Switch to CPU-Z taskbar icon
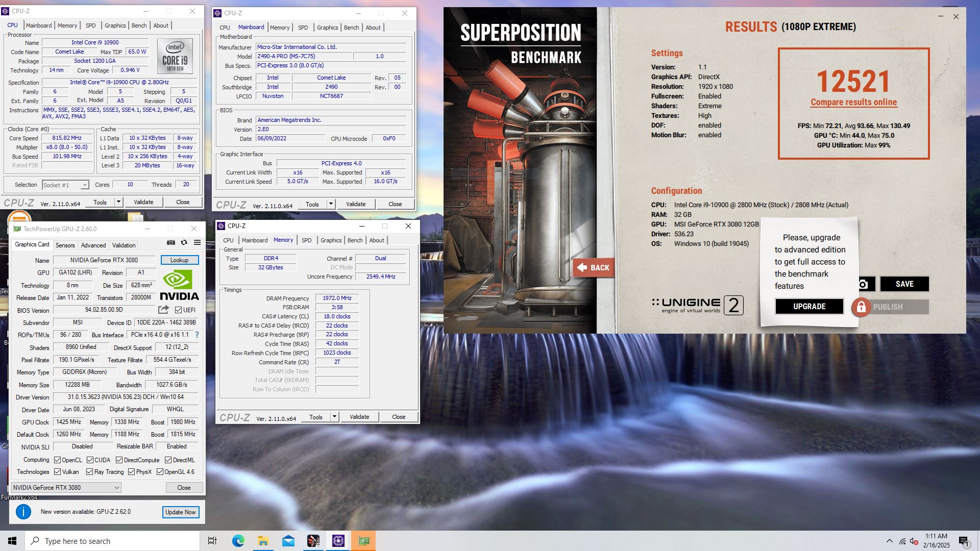The width and height of the screenshot is (980, 551). 338,541
